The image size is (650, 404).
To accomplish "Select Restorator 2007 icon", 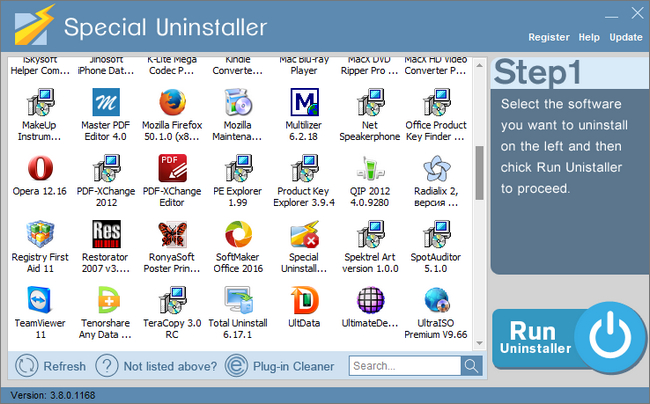I will [106, 234].
